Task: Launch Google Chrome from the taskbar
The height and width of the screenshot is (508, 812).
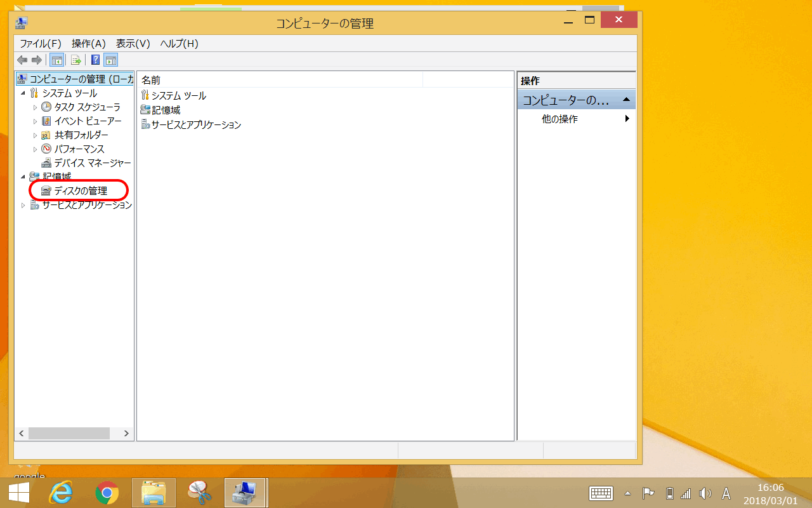Action: (107, 493)
